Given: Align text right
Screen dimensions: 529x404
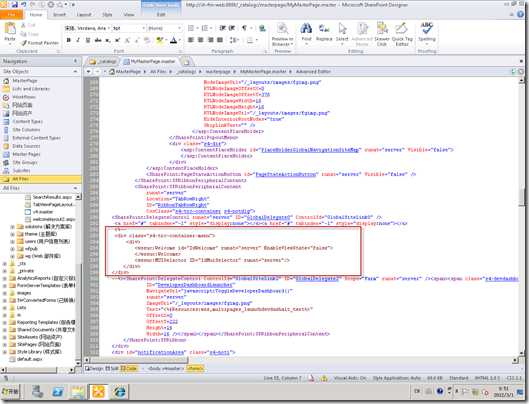Looking at the screenshot, I should coord(210,40).
